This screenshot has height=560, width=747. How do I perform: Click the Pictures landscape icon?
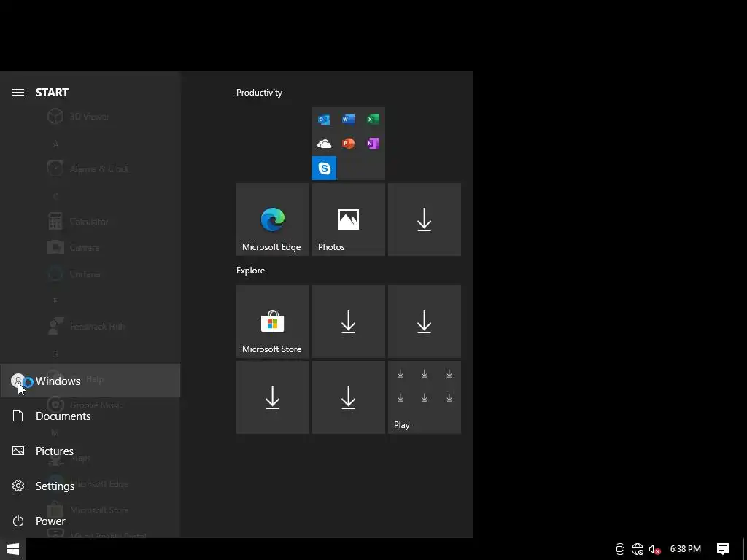point(18,451)
